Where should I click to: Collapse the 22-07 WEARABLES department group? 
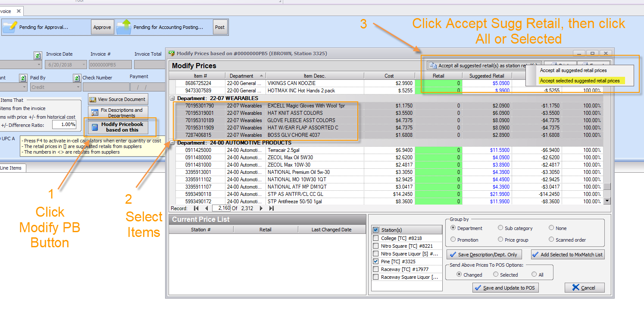[173, 98]
